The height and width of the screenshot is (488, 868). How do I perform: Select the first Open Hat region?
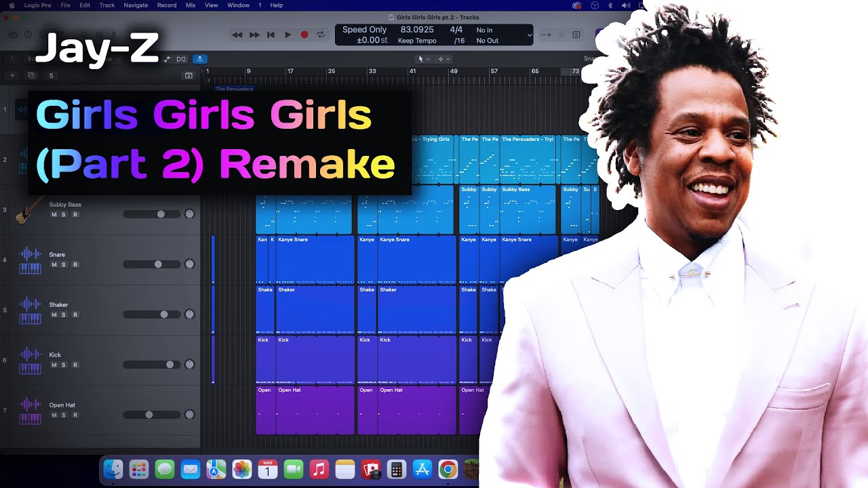click(265, 410)
